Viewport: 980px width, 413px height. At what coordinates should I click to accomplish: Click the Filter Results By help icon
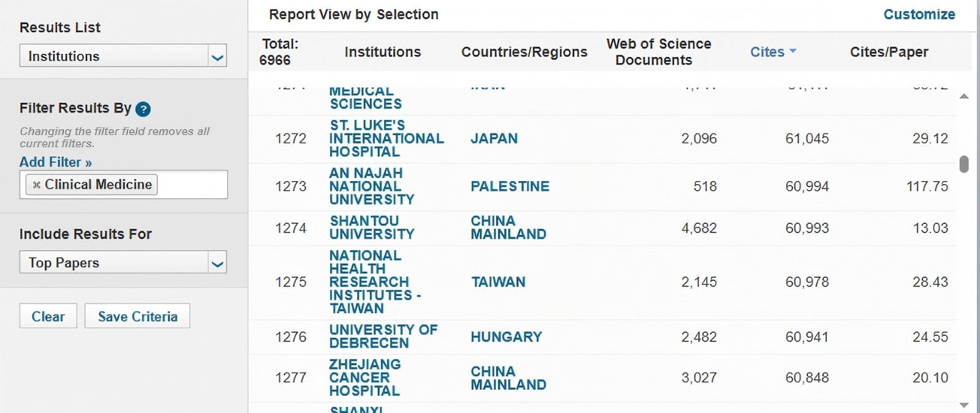[143, 109]
